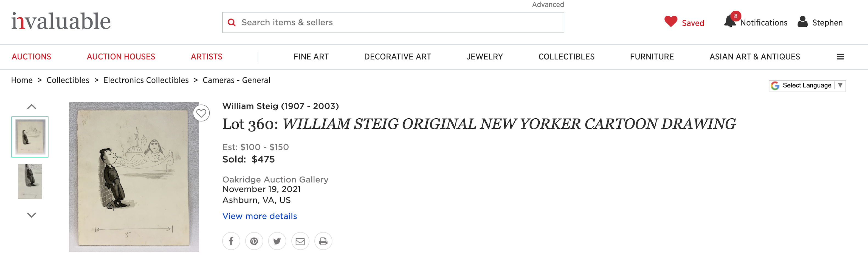Open the Stephen account profile icon
868x273 pixels.
click(x=803, y=22)
